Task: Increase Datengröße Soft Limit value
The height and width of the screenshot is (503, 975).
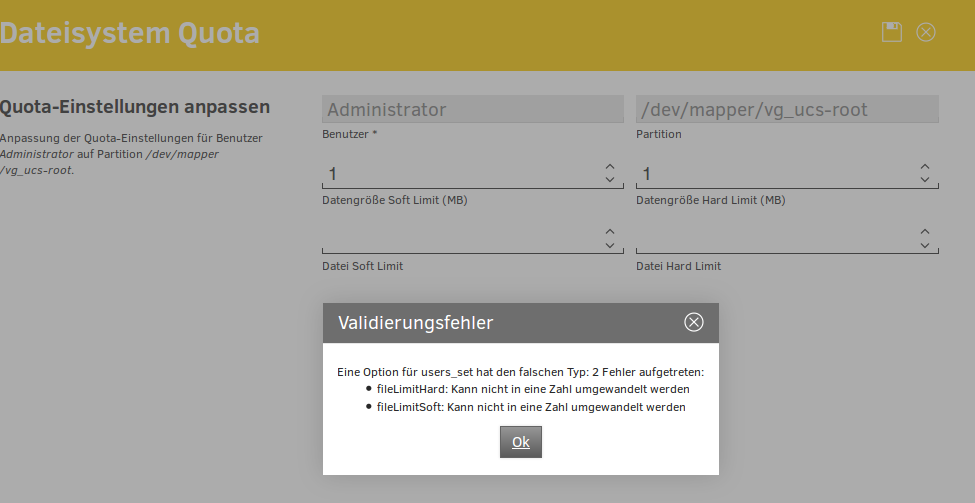Action: (610, 167)
